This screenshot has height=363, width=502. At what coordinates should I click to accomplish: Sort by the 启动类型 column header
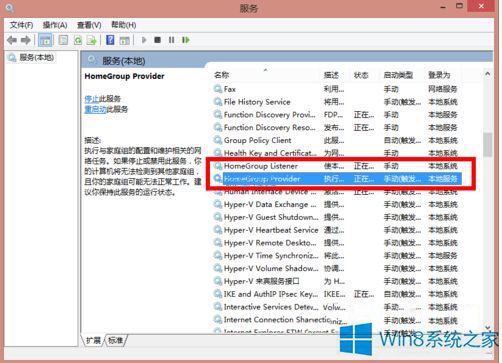pos(398,75)
